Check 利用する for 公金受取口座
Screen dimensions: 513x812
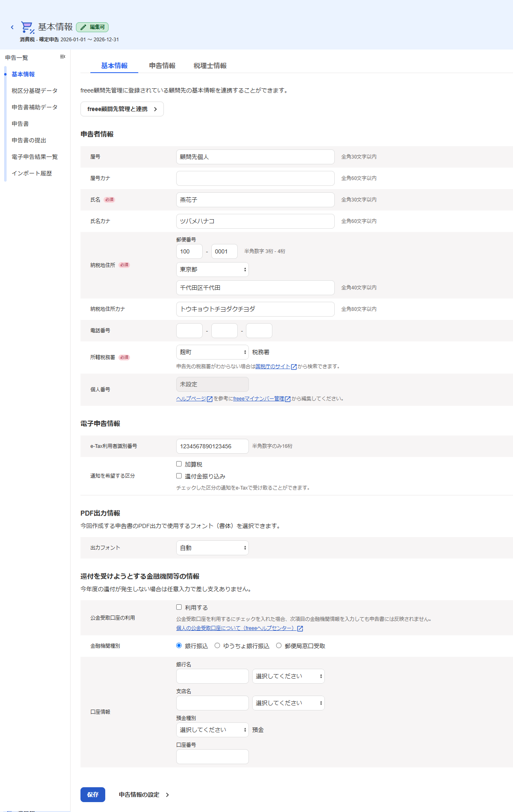(x=179, y=607)
